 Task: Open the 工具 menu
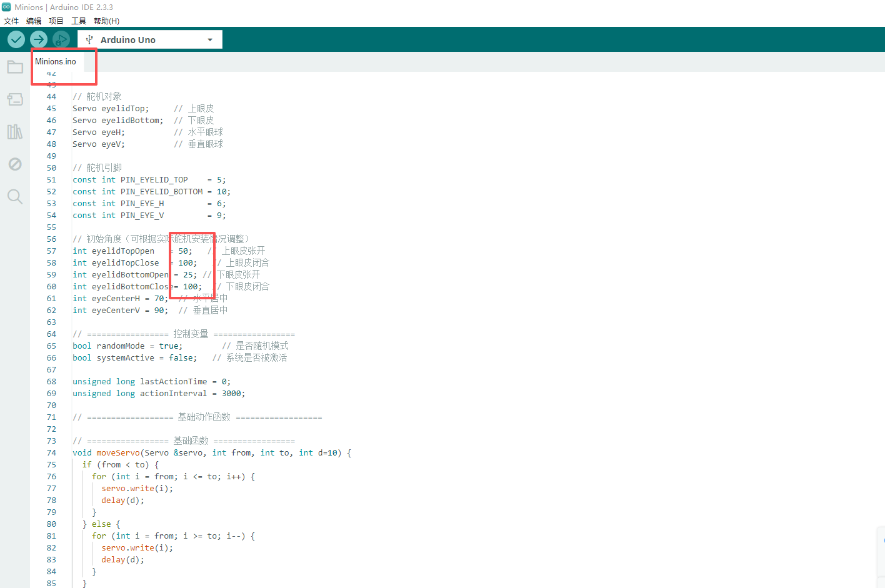pyautogui.click(x=79, y=21)
